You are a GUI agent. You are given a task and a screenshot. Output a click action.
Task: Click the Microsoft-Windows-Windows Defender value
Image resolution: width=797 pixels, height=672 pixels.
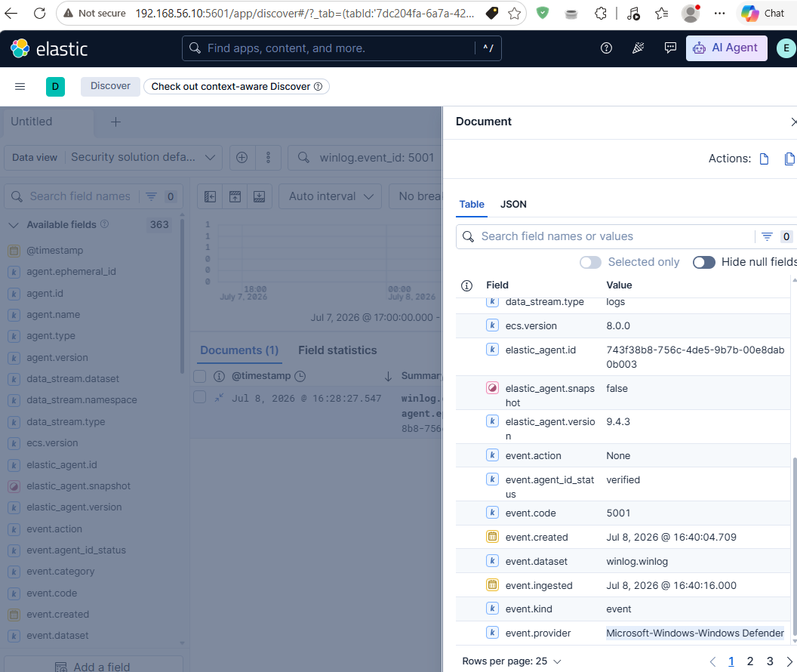tap(695, 633)
